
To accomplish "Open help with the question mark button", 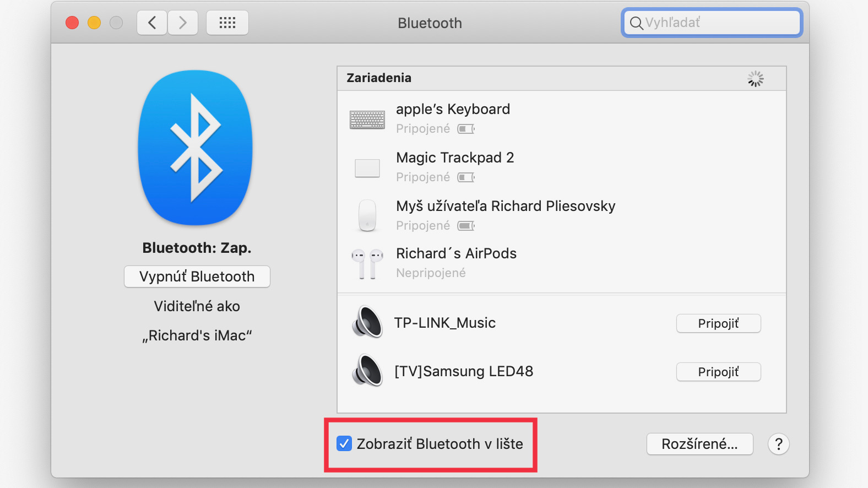I will pos(779,444).
